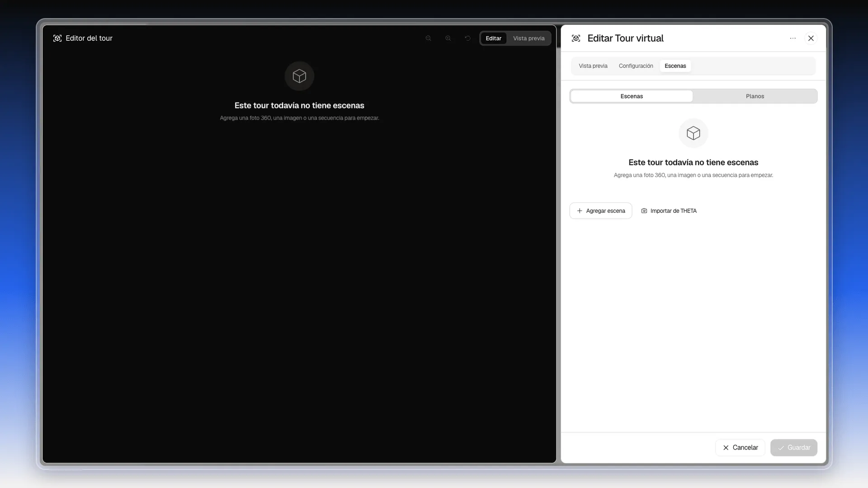
Task: Click the cube icon in the side panel
Action: pyautogui.click(x=693, y=133)
